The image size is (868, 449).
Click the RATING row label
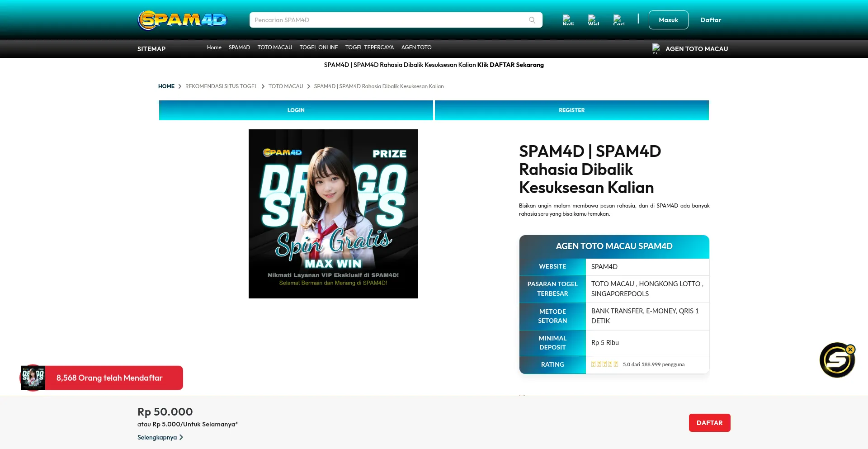tap(552, 364)
